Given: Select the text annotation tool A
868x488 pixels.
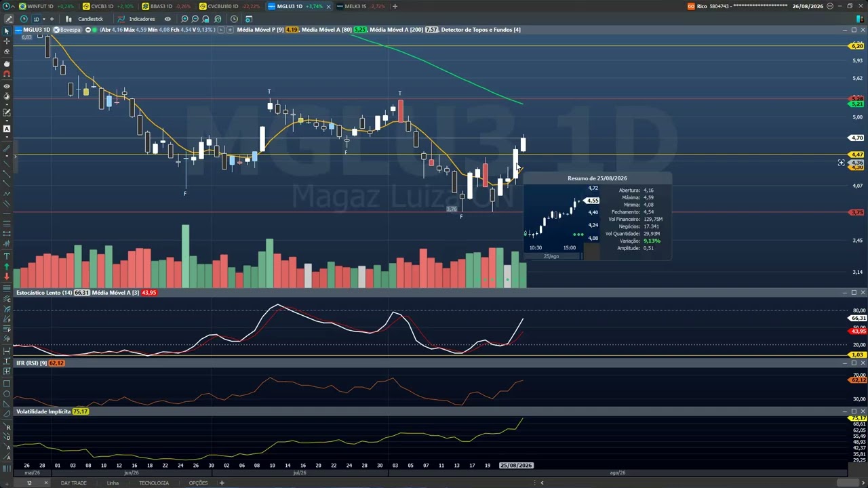Looking at the screenshot, I should [7, 129].
